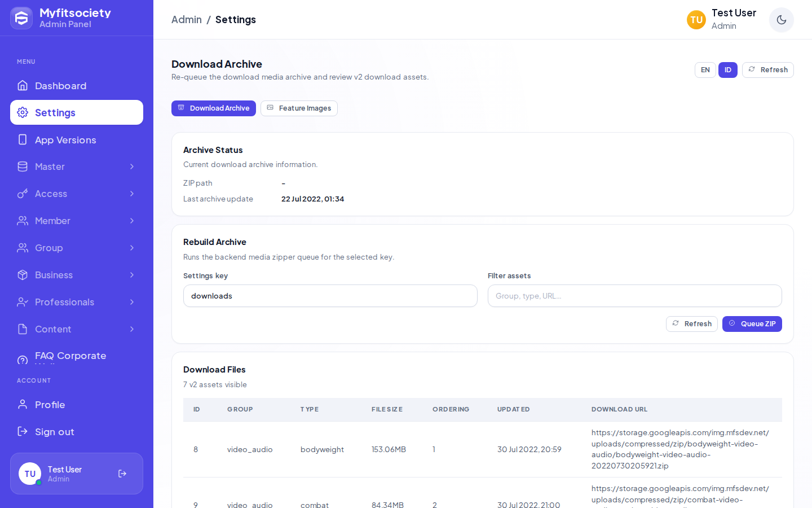Switch to the Feature Images tab
The height and width of the screenshot is (508, 812).
[299, 108]
